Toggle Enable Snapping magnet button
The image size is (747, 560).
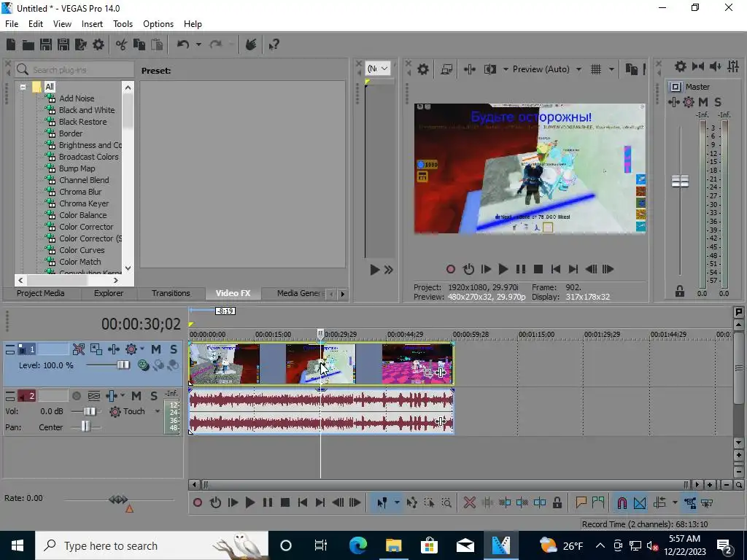point(622,502)
